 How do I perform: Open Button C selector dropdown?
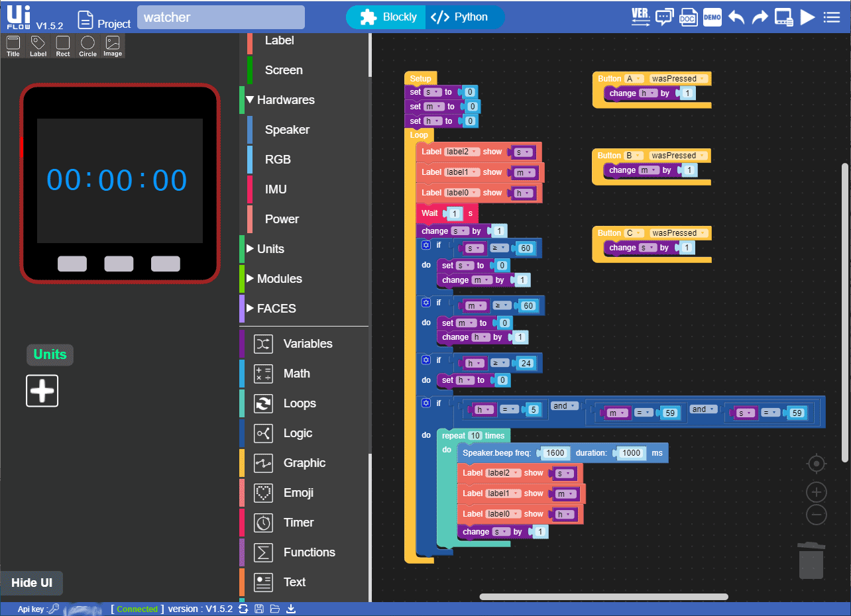(x=633, y=232)
